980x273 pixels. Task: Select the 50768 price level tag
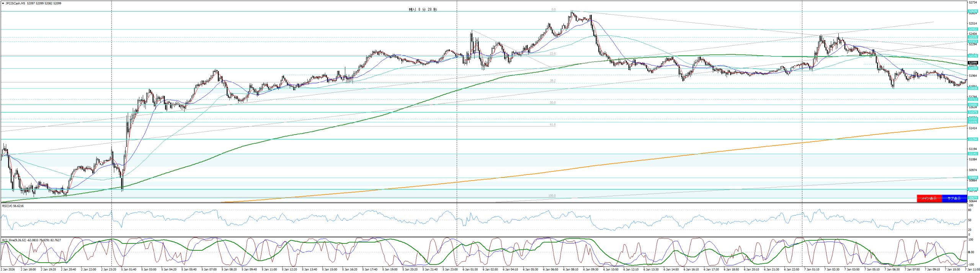(973, 189)
